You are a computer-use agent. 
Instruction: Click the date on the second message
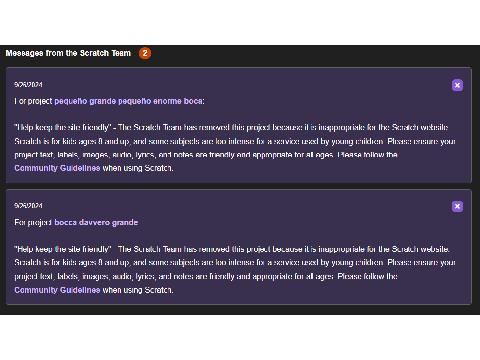click(28, 206)
